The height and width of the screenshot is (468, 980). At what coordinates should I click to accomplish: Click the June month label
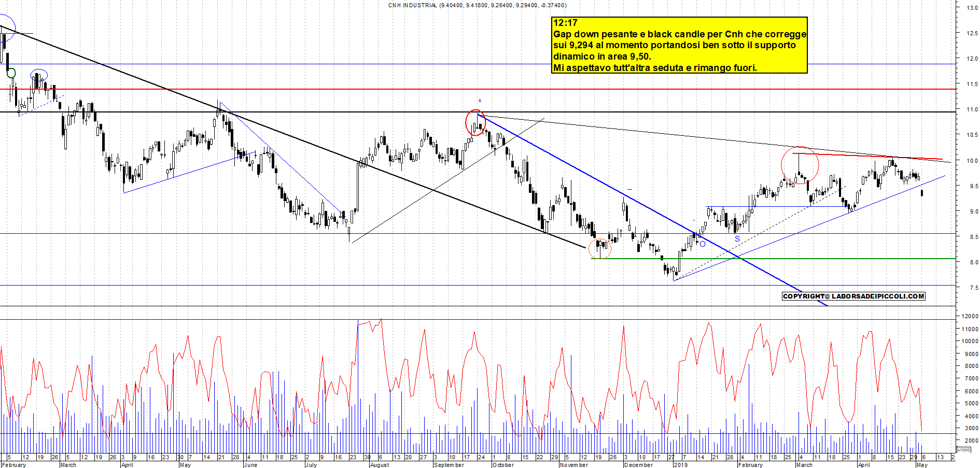click(250, 465)
